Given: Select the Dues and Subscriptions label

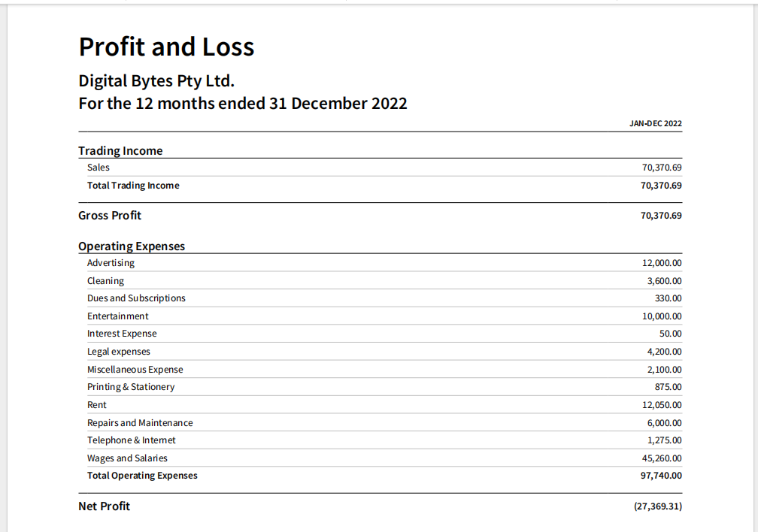Looking at the screenshot, I should tap(136, 298).
